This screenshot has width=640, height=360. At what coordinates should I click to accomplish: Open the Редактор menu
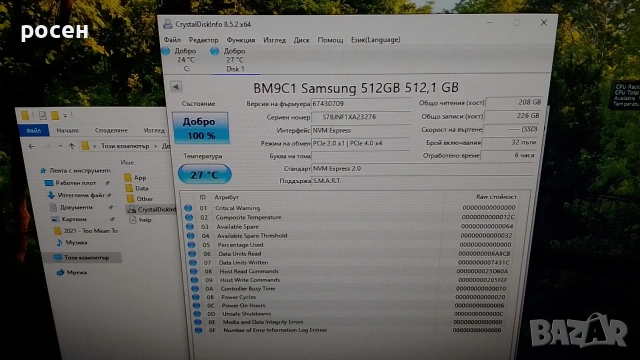[203, 40]
